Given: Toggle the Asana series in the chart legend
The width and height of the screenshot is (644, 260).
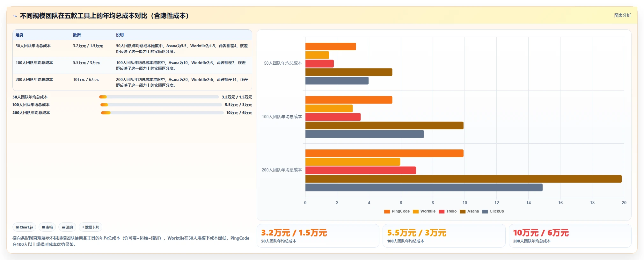Looking at the screenshot, I should pyautogui.click(x=469, y=211).
